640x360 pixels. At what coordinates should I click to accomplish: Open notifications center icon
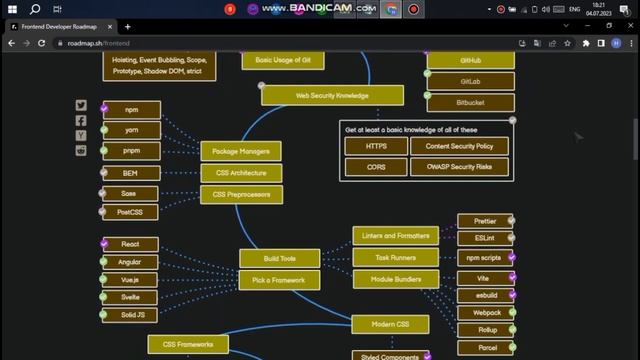click(x=624, y=9)
